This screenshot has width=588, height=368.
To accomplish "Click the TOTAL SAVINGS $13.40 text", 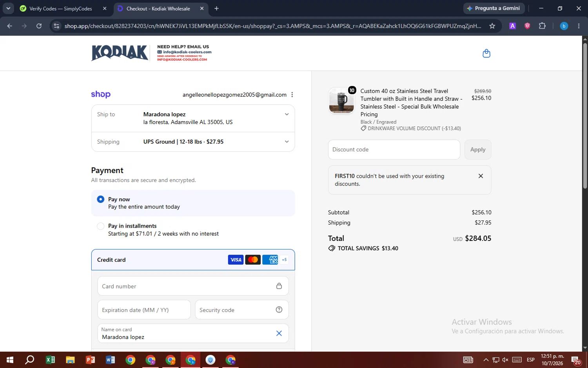I will (368, 248).
